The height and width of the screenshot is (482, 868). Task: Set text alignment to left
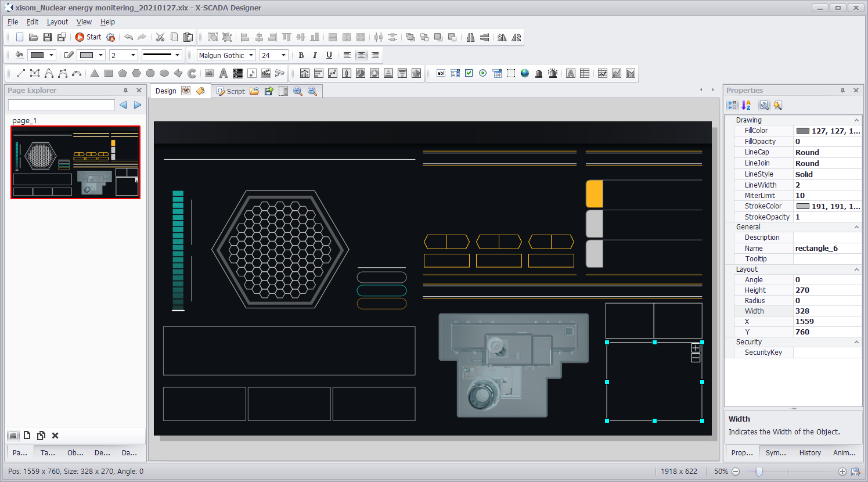tap(347, 55)
